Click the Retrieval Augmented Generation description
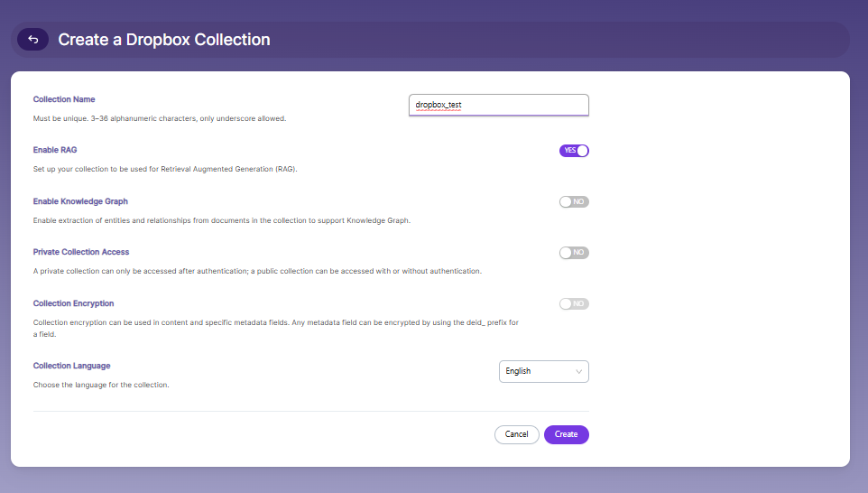868x493 pixels. coord(165,169)
